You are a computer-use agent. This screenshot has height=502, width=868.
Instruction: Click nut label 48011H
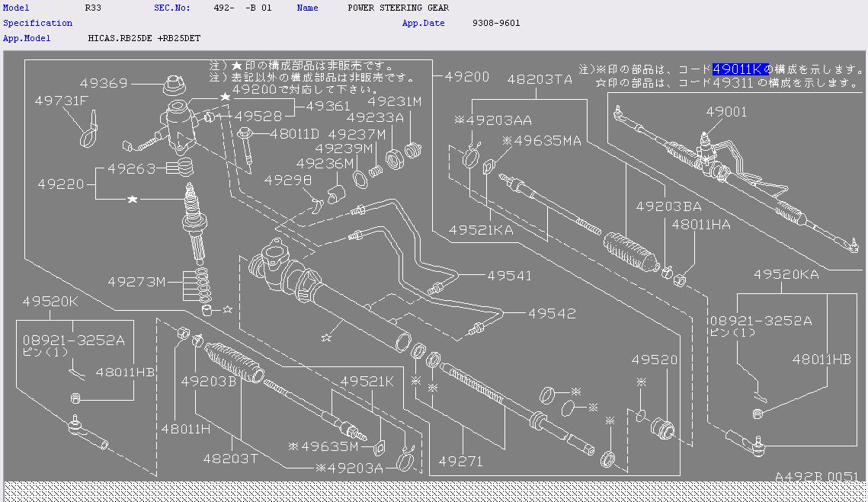(x=185, y=429)
